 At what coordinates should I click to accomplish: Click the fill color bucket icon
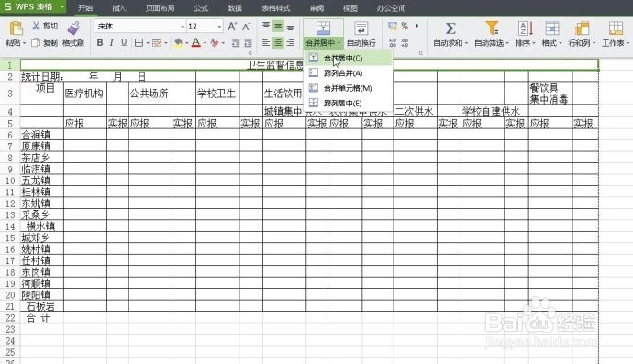click(178, 43)
